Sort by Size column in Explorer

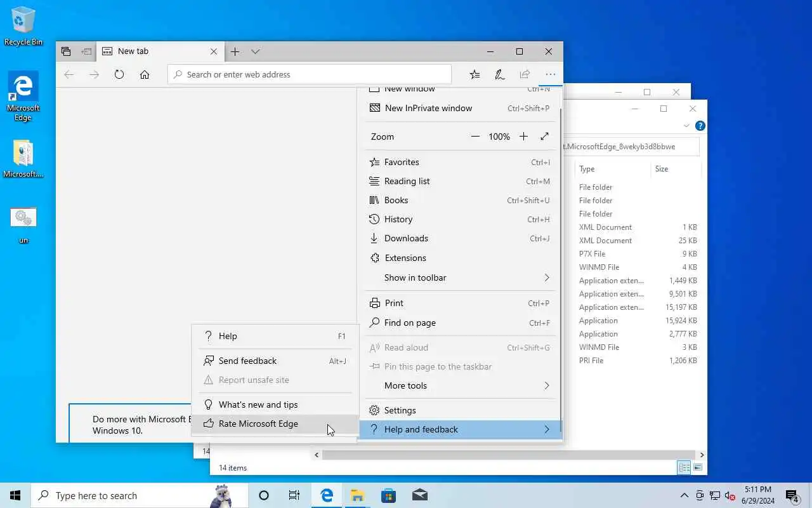676,169
